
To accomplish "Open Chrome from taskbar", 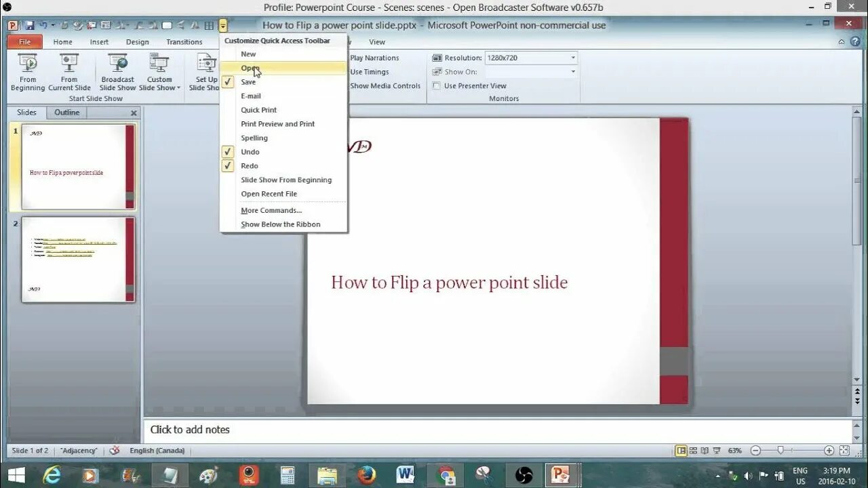I will [x=446, y=475].
